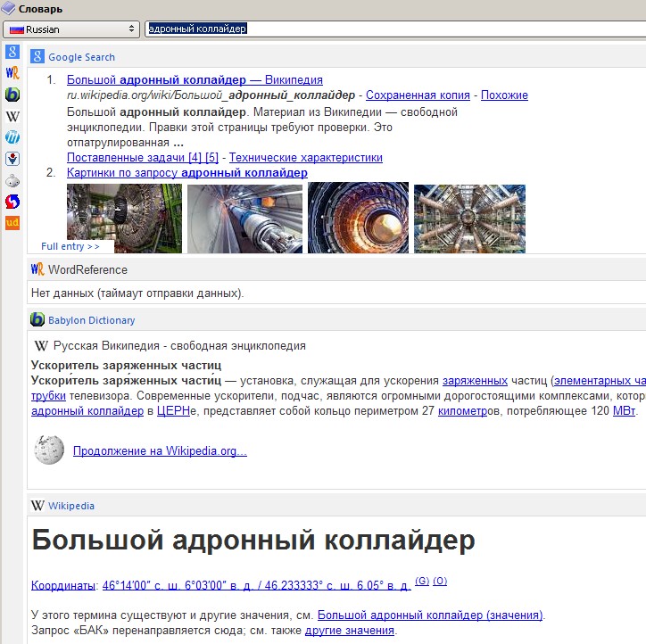Open the Google Search section title
The image size is (646, 644).
(x=81, y=57)
